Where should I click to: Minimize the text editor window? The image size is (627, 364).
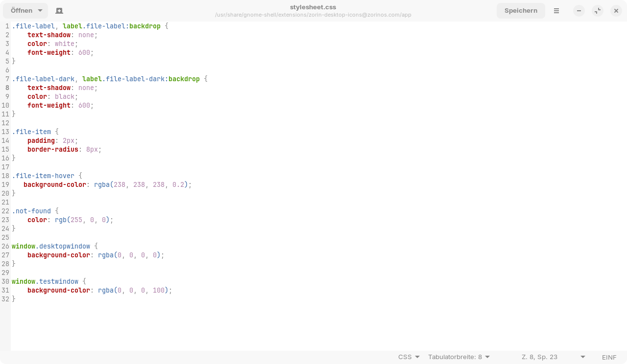[x=579, y=11]
